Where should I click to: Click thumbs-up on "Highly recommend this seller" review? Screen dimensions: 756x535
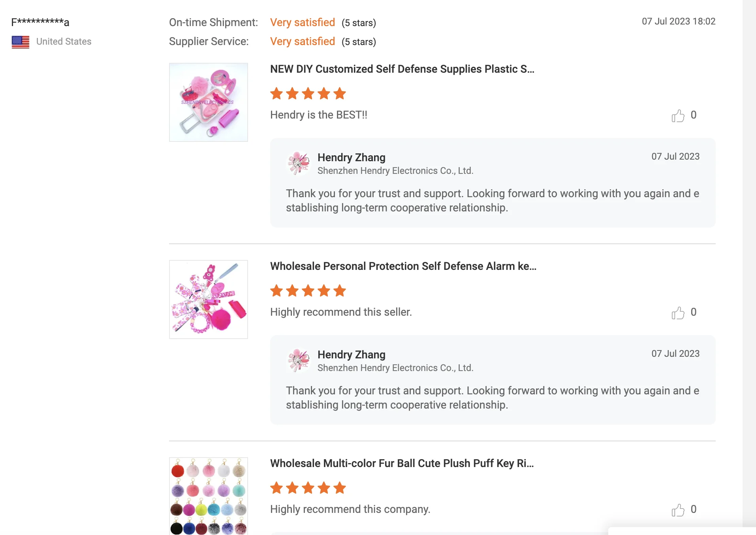click(678, 313)
